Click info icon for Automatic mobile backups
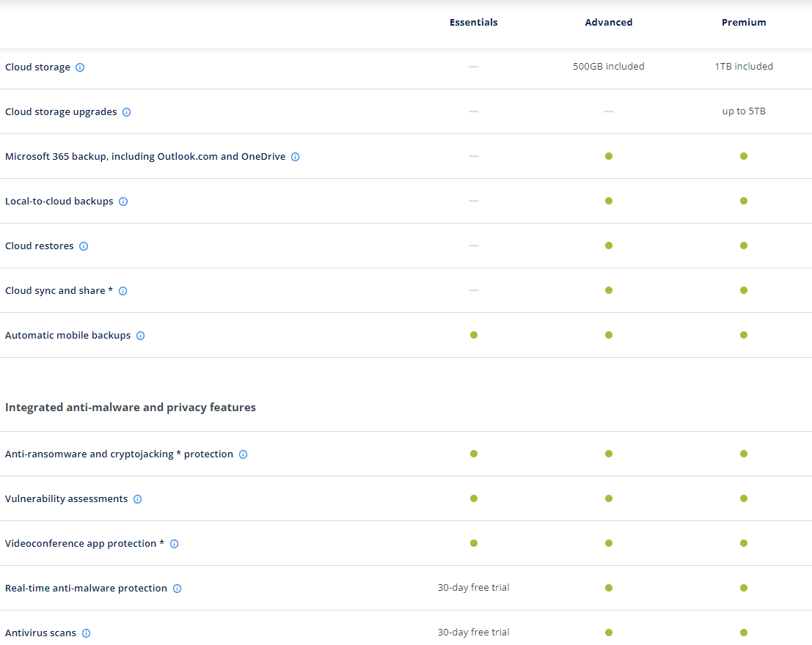This screenshot has height=645, width=812. point(140,336)
